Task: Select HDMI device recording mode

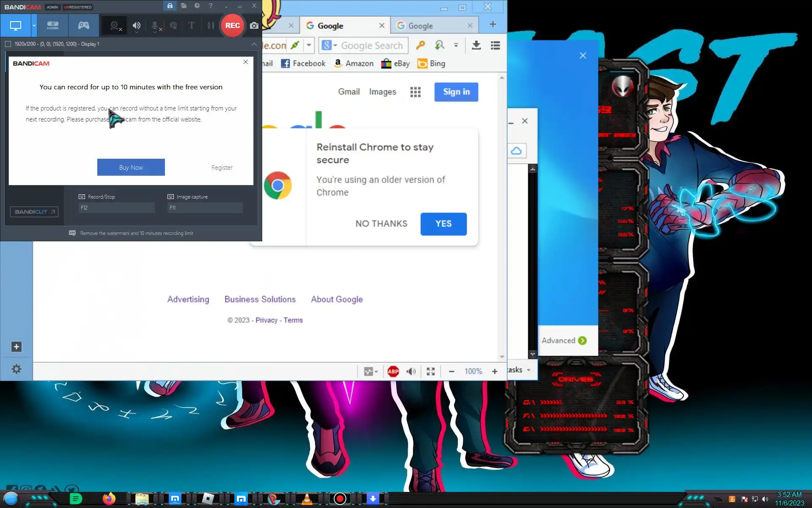Action: point(53,25)
